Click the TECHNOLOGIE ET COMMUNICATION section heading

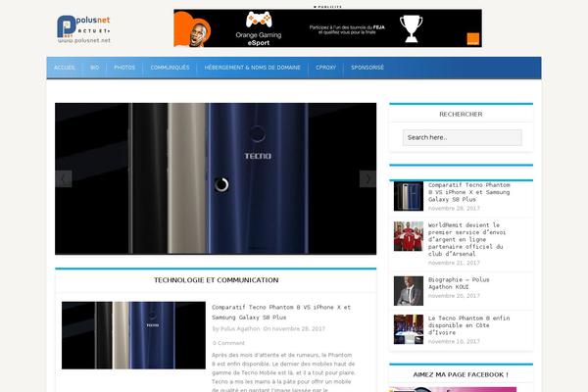[x=216, y=280]
